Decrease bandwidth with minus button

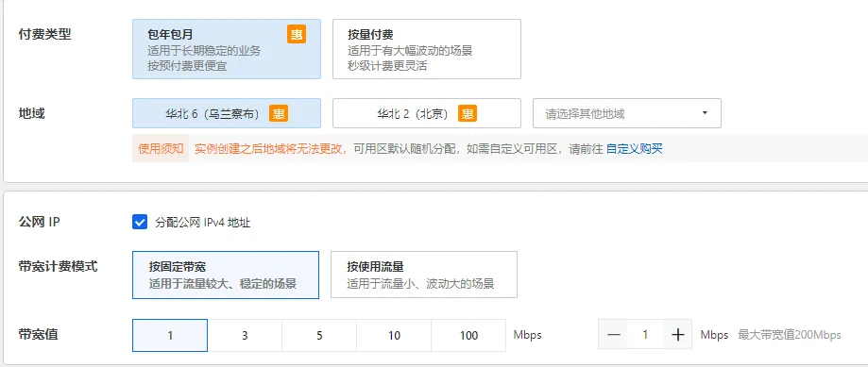click(613, 334)
